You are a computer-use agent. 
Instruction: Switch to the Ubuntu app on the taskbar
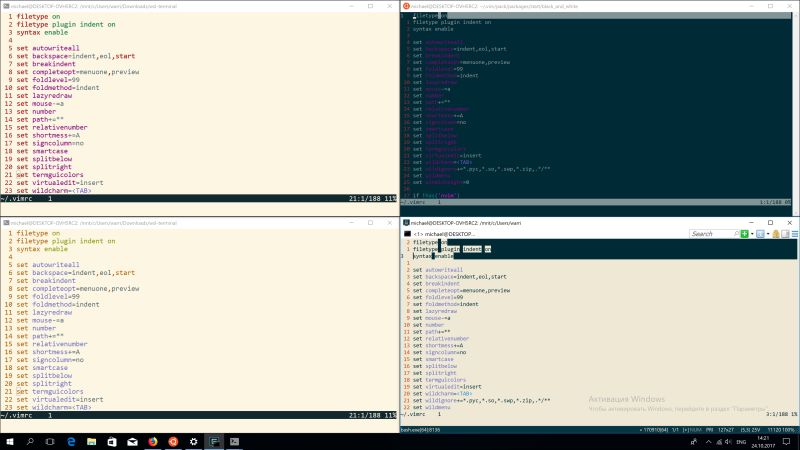173,442
